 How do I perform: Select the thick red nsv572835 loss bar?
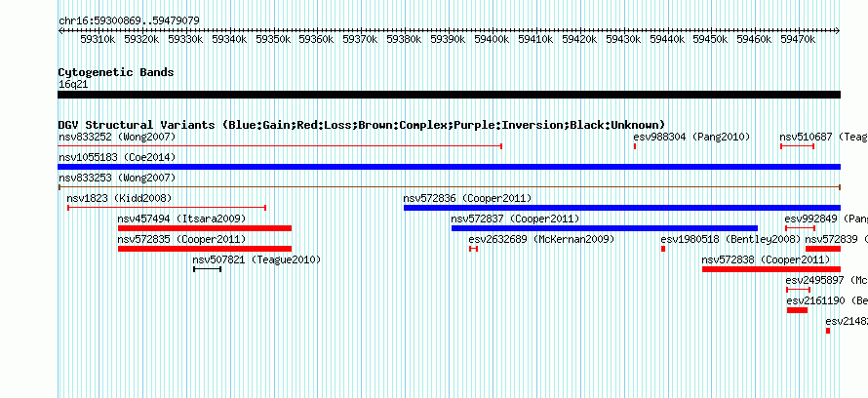pos(205,249)
